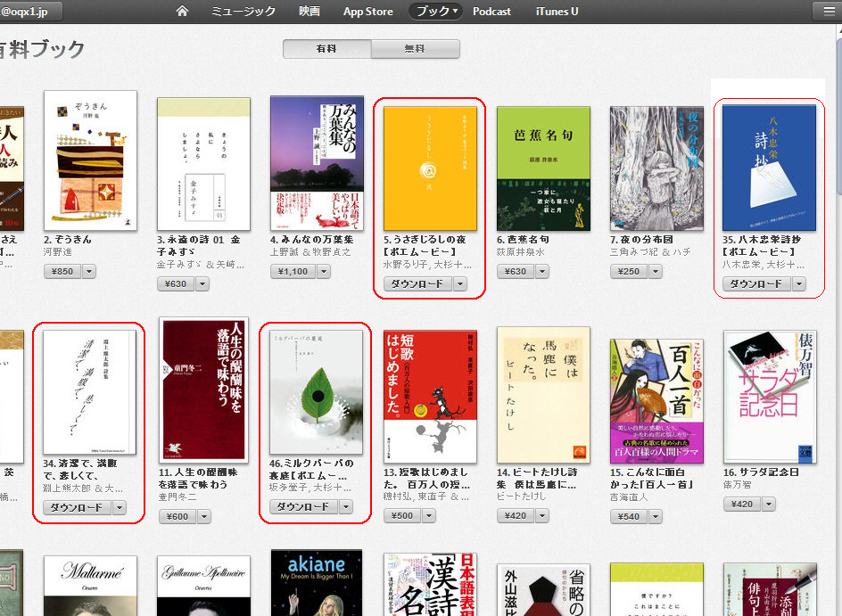Expand arrow beside 清潔で、満腹で download button

(120, 507)
